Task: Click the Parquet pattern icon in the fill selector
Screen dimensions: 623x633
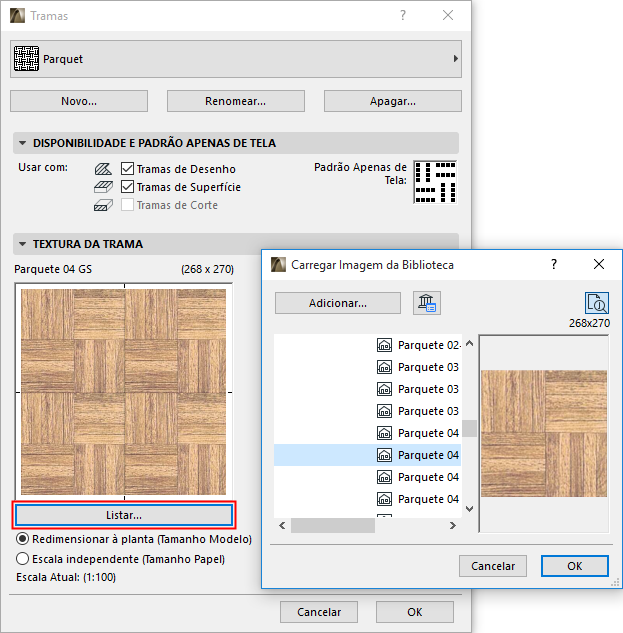Action: 26,59
